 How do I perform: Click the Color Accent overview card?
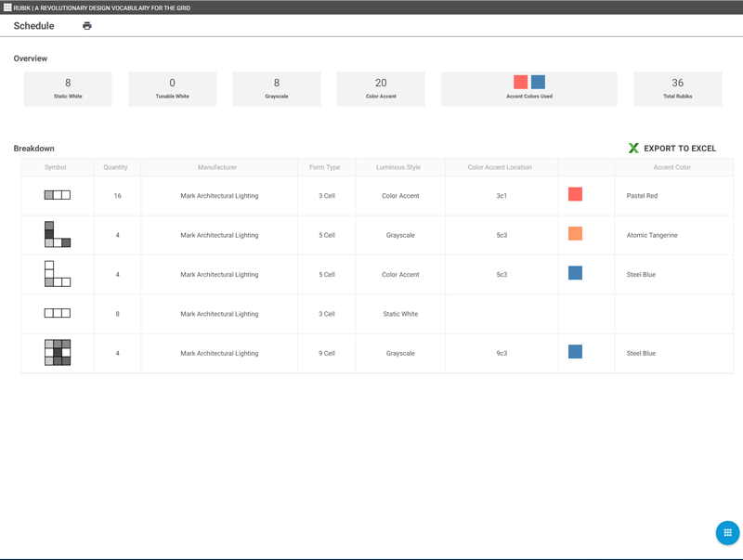pyautogui.click(x=381, y=88)
